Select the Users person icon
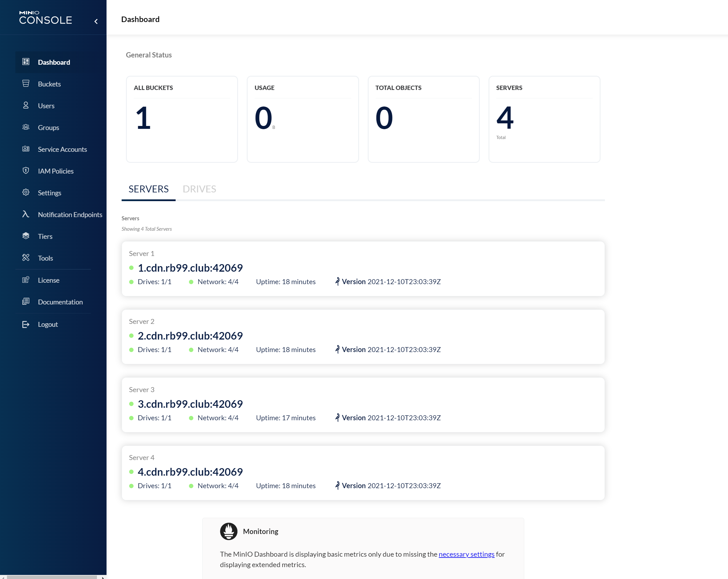The height and width of the screenshot is (579, 728). [26, 105]
